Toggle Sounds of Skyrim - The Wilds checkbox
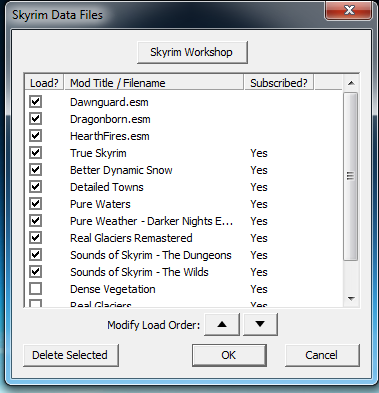The height and width of the screenshot is (393, 379). click(x=36, y=272)
